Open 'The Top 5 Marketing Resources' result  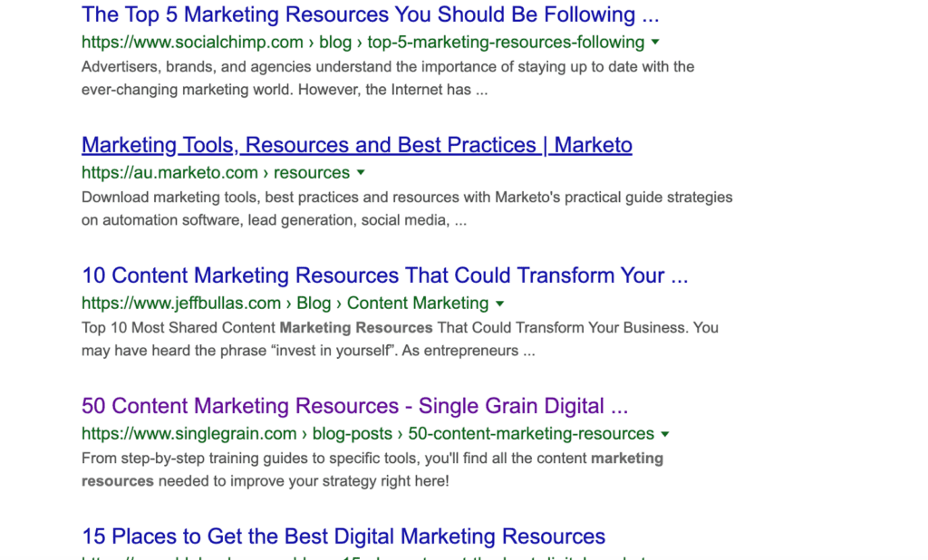370,15
